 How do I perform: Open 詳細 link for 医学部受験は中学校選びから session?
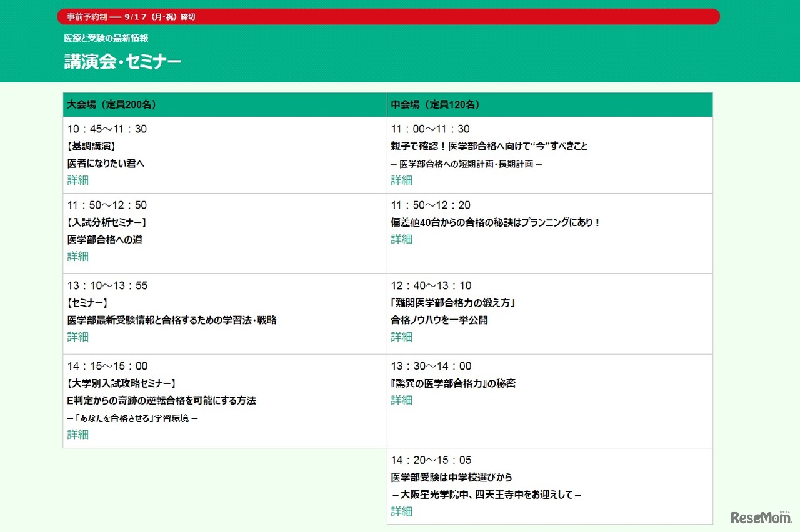point(402,511)
